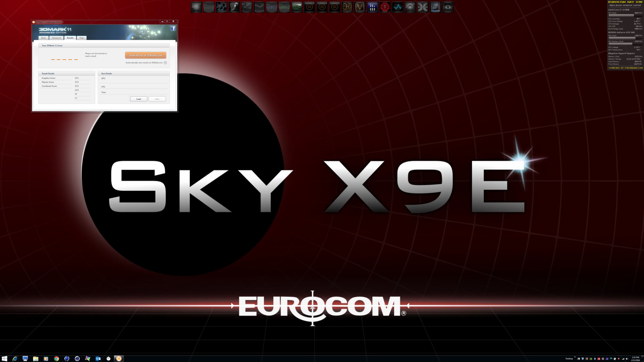
Task: Launch Cinema 4D sphere icon in the taskbar
Action: pos(77,359)
